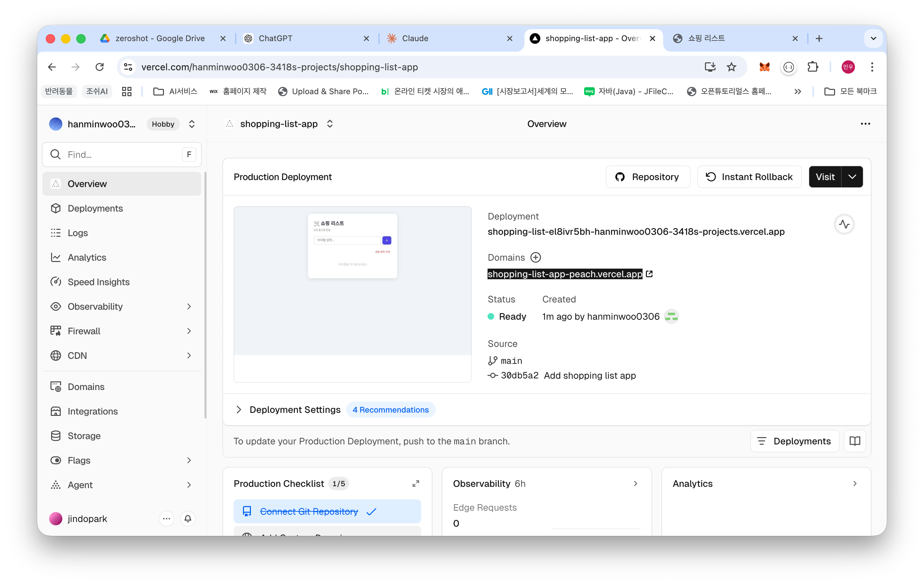Click the hanminwoo0306 avatar beside created time
Image resolution: width=924 pixels, height=585 pixels.
[x=671, y=317]
